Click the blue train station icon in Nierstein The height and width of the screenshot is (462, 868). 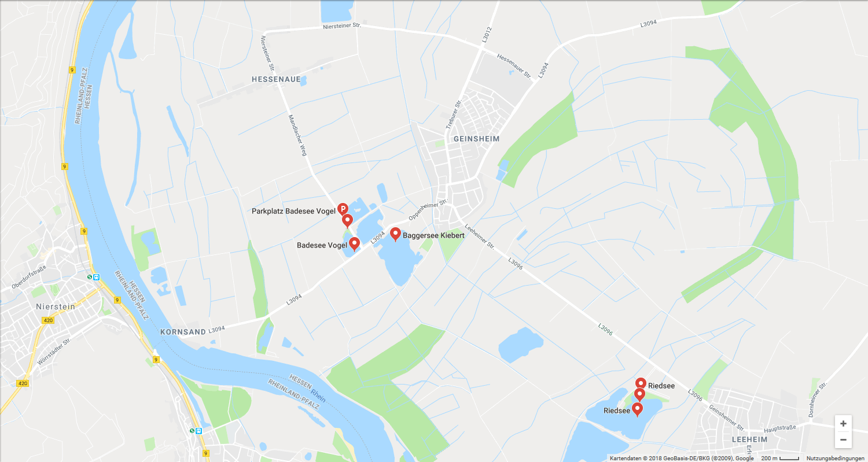(x=96, y=276)
